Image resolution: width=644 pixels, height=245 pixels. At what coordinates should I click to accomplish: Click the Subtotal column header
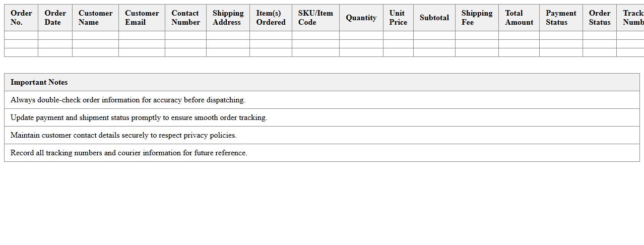[x=434, y=18]
